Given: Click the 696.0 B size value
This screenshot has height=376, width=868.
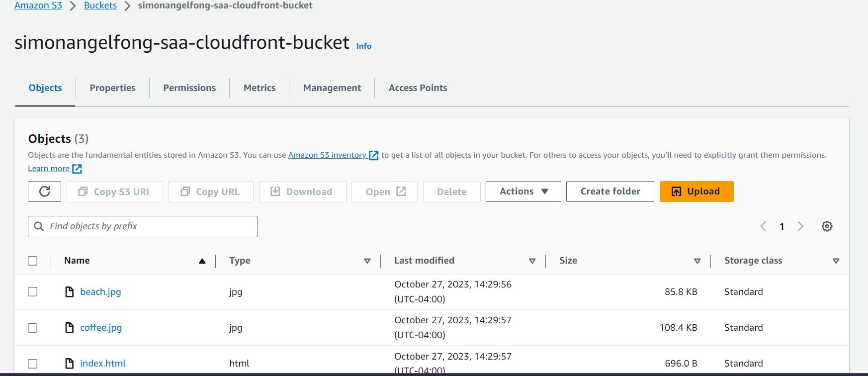Looking at the screenshot, I should [x=681, y=364].
